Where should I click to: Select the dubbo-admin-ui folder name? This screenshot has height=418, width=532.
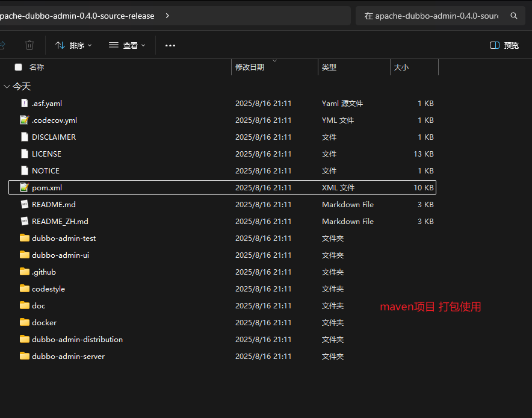pos(60,255)
